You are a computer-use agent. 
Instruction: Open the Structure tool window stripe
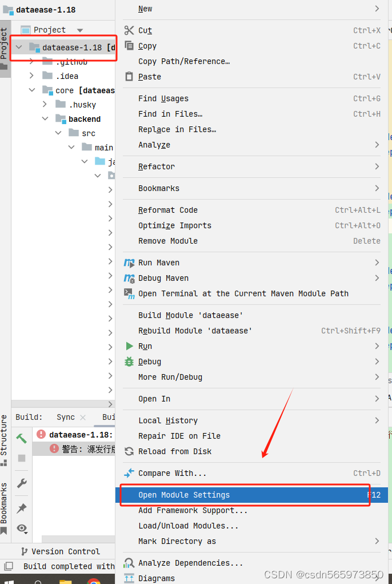coord(4,440)
